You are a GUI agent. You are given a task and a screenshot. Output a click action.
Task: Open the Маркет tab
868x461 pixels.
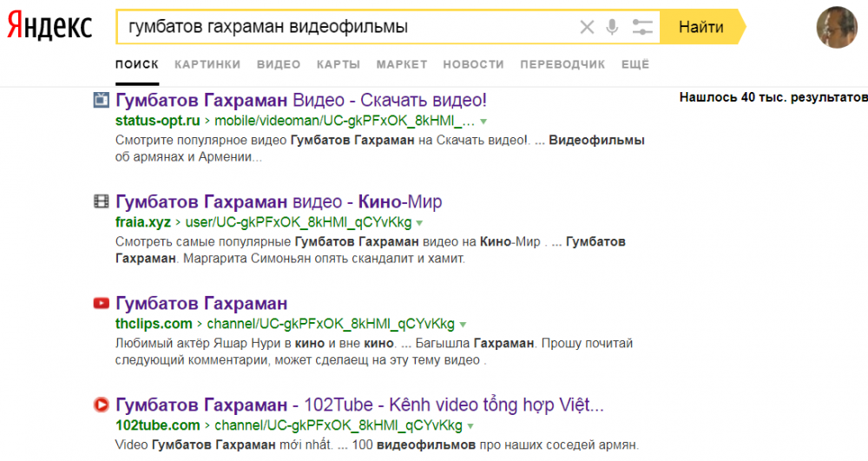401,65
